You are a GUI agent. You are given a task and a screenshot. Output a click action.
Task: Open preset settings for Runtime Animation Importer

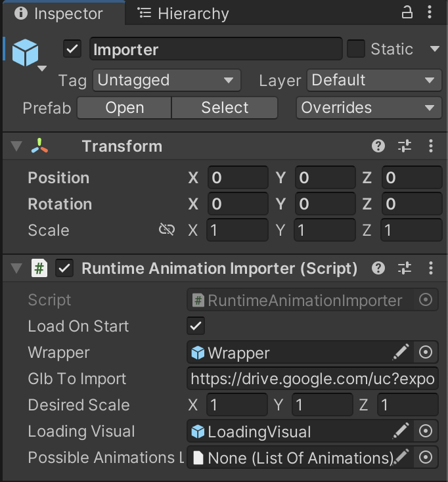point(405,268)
